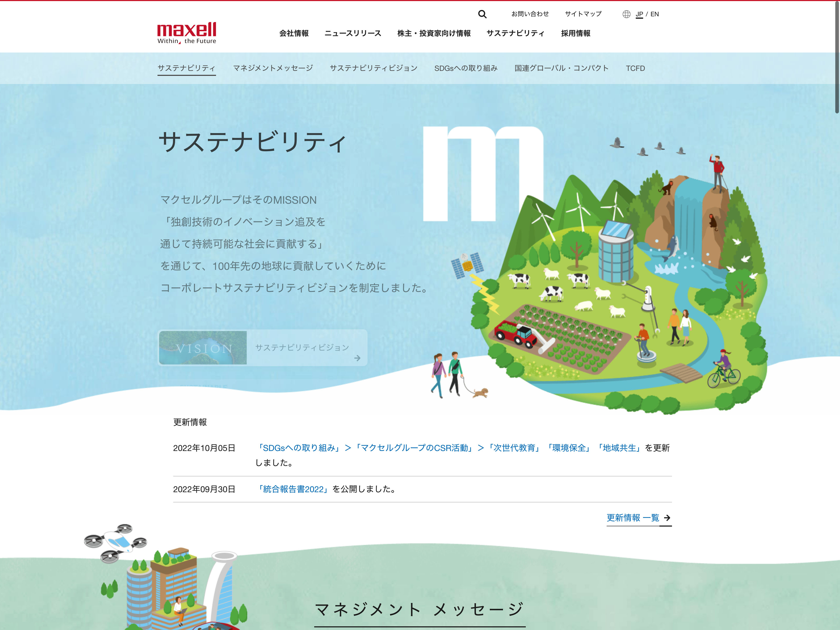The image size is (840, 630).
Task: Select JP language option
Action: tap(639, 14)
